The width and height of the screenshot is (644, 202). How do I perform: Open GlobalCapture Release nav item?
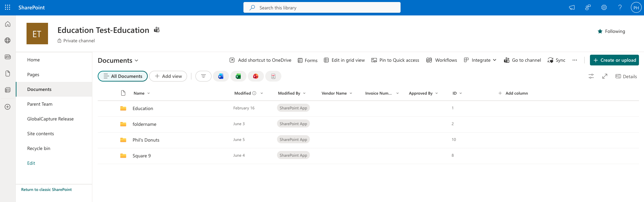pyautogui.click(x=54, y=119)
